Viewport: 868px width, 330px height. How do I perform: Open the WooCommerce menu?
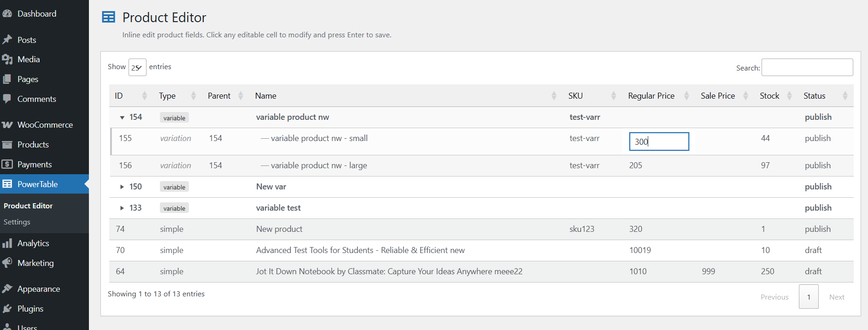tap(44, 125)
